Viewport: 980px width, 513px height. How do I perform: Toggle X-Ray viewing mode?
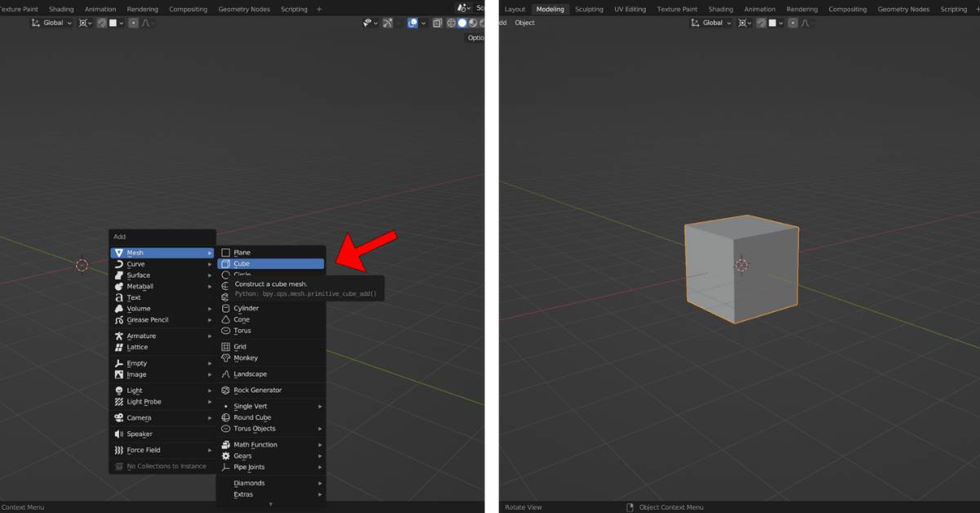[438, 23]
